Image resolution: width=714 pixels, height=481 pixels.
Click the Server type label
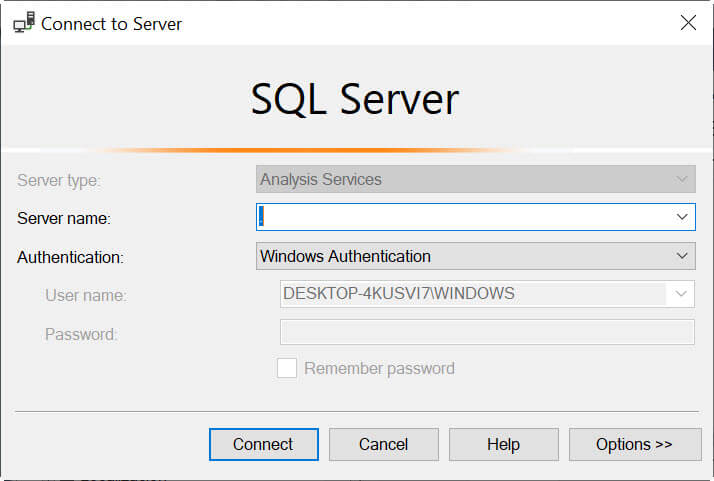click(59, 180)
